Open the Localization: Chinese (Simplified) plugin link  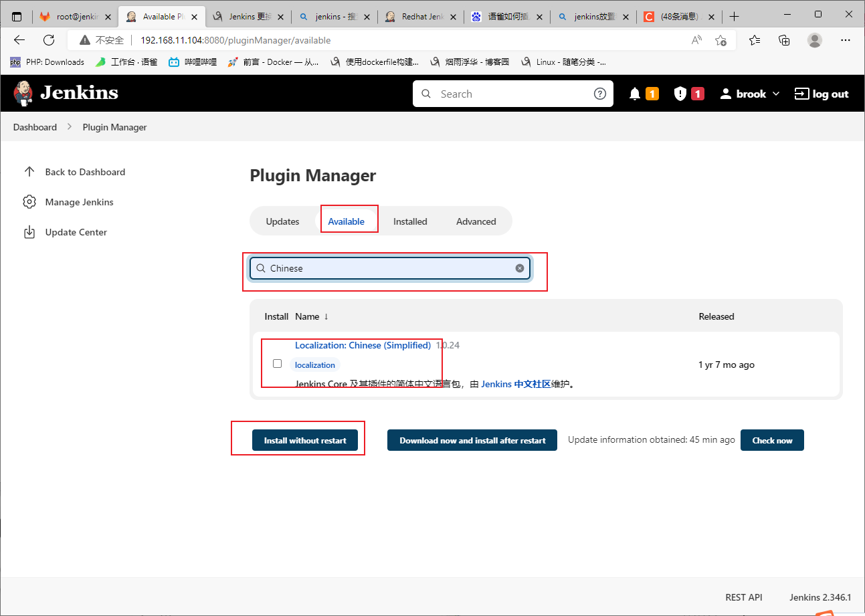pyautogui.click(x=363, y=345)
